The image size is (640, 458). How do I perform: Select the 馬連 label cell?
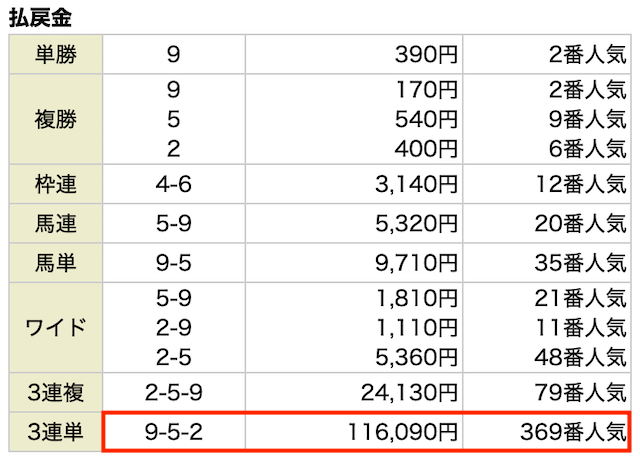click(x=56, y=223)
